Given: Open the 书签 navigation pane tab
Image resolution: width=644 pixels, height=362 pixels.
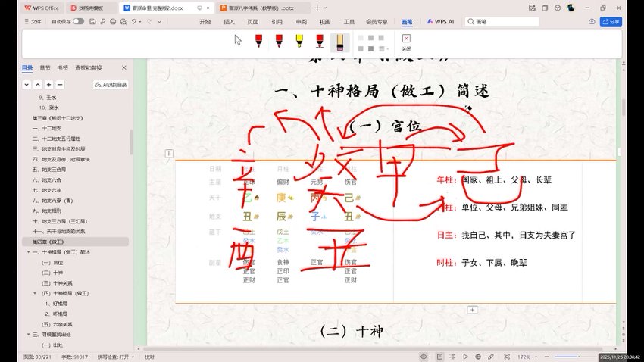Looking at the screenshot, I should 62,67.
